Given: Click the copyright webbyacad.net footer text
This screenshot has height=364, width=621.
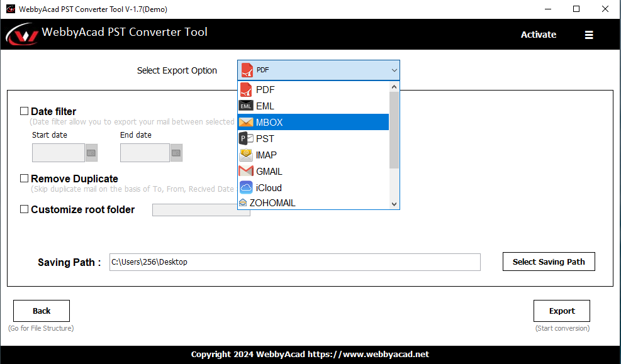Looking at the screenshot, I should (x=310, y=355).
